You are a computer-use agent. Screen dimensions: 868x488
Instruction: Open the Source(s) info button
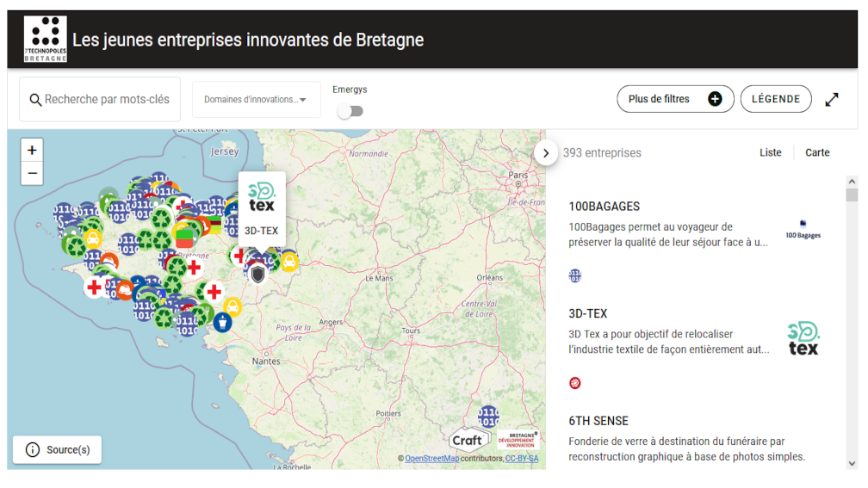point(58,450)
